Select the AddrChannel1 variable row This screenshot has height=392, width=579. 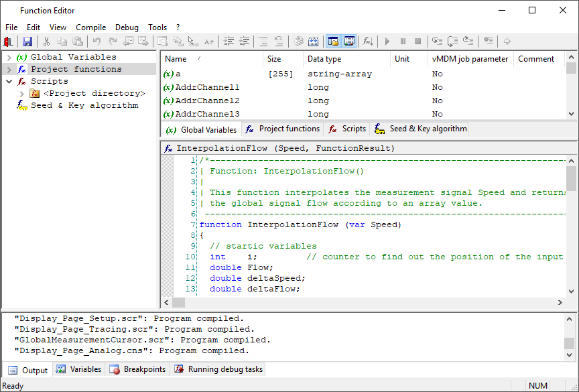pos(363,88)
